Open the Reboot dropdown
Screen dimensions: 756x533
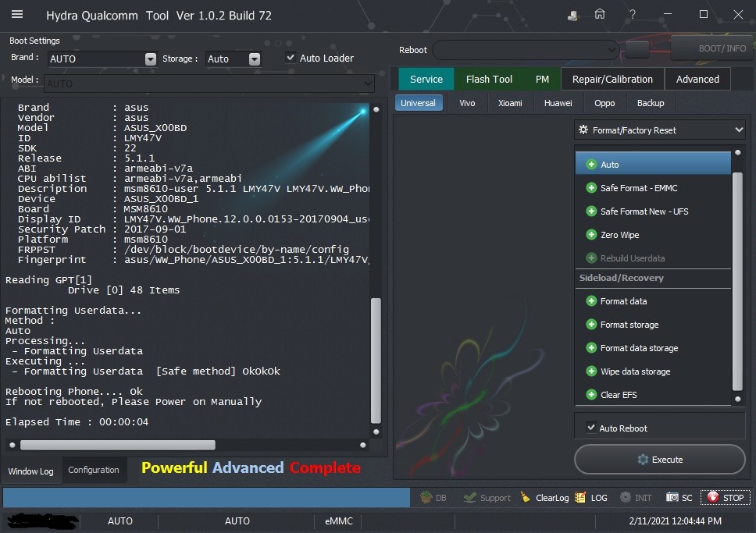coord(526,50)
